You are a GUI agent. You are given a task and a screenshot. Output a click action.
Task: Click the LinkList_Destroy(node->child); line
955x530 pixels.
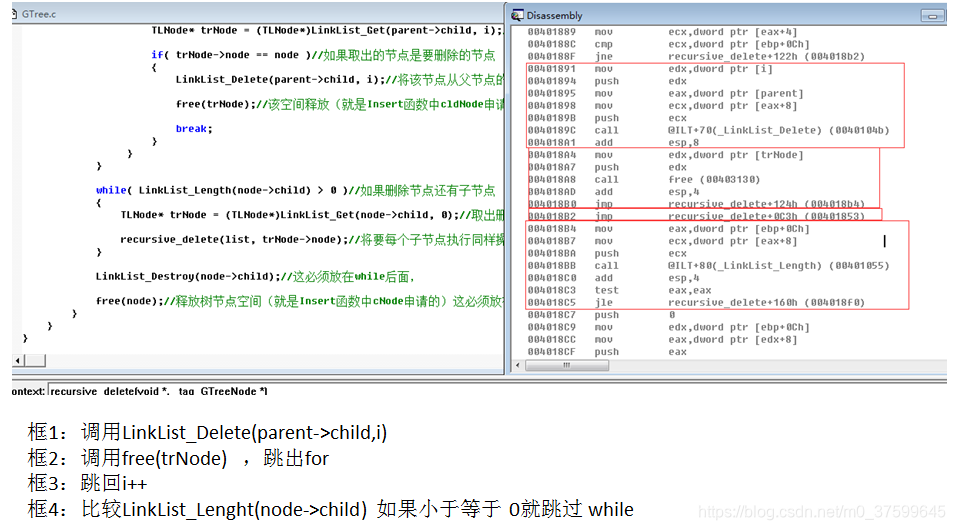pyautogui.click(x=255, y=277)
